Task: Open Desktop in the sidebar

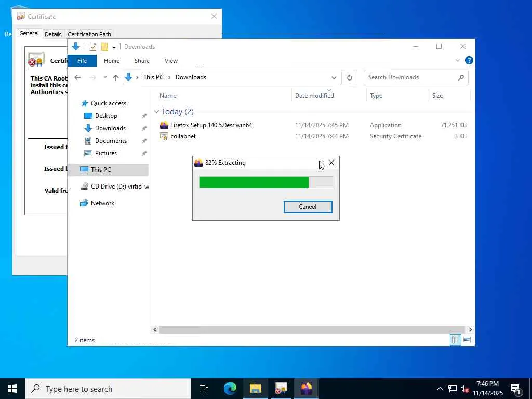Action: pos(106,116)
